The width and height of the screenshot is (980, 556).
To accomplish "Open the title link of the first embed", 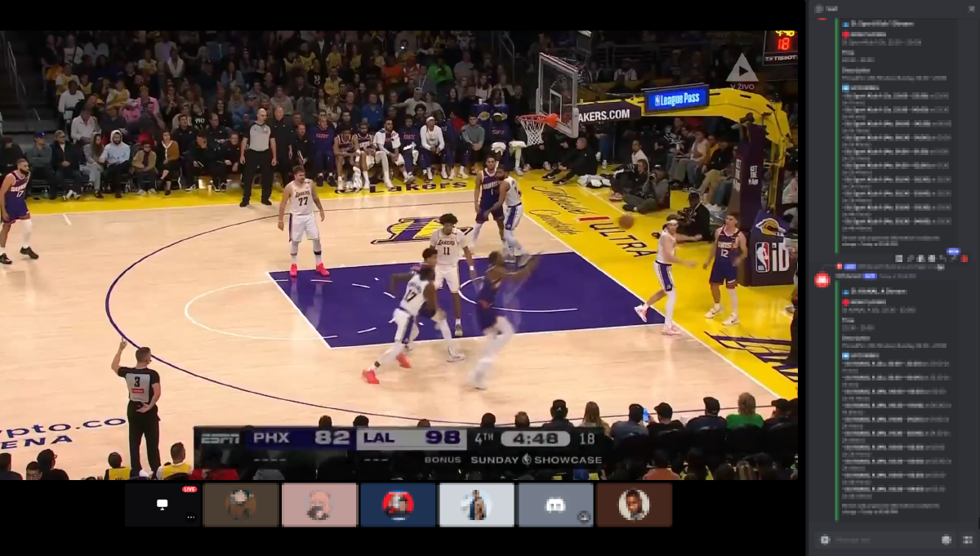I will [x=882, y=24].
